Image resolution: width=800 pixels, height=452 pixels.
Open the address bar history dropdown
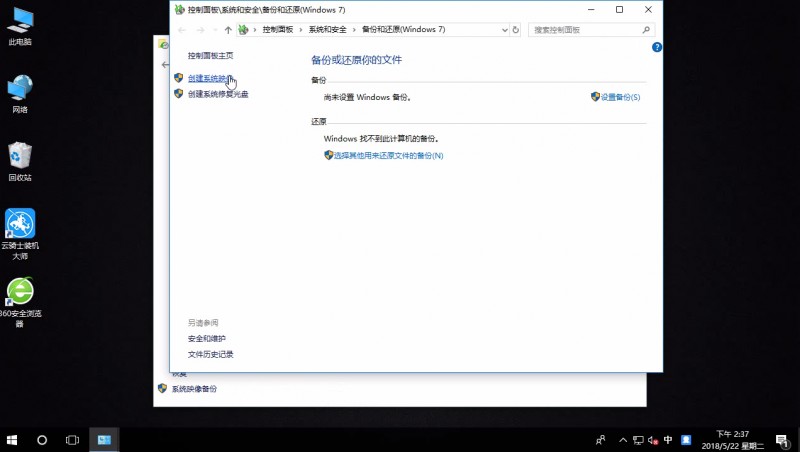coord(505,30)
